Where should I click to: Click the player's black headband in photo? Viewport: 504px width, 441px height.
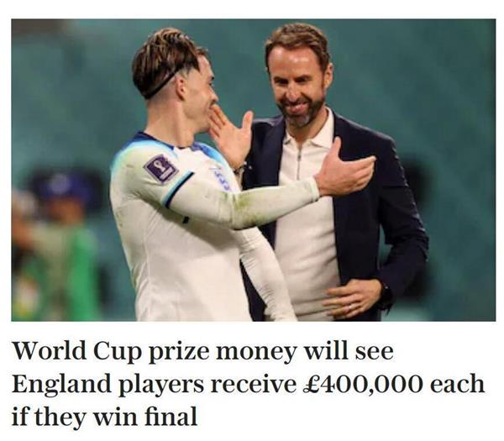(160, 85)
